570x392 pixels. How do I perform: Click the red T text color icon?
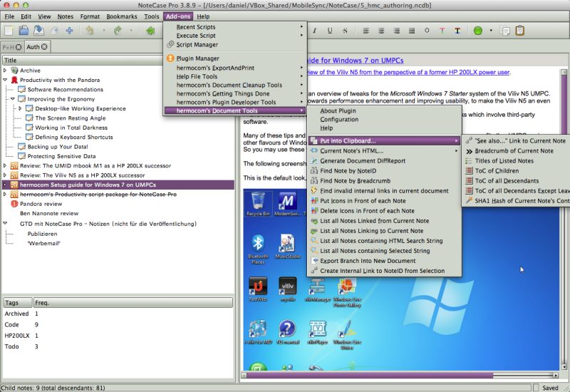[442, 31]
